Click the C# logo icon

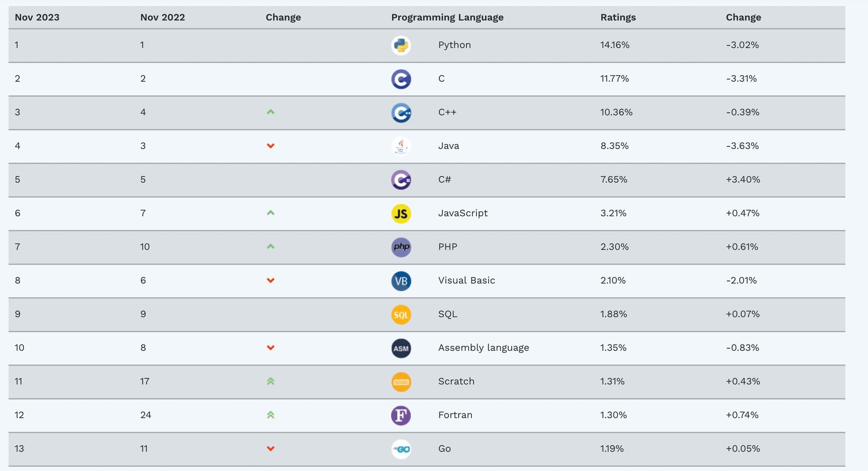[x=401, y=180]
